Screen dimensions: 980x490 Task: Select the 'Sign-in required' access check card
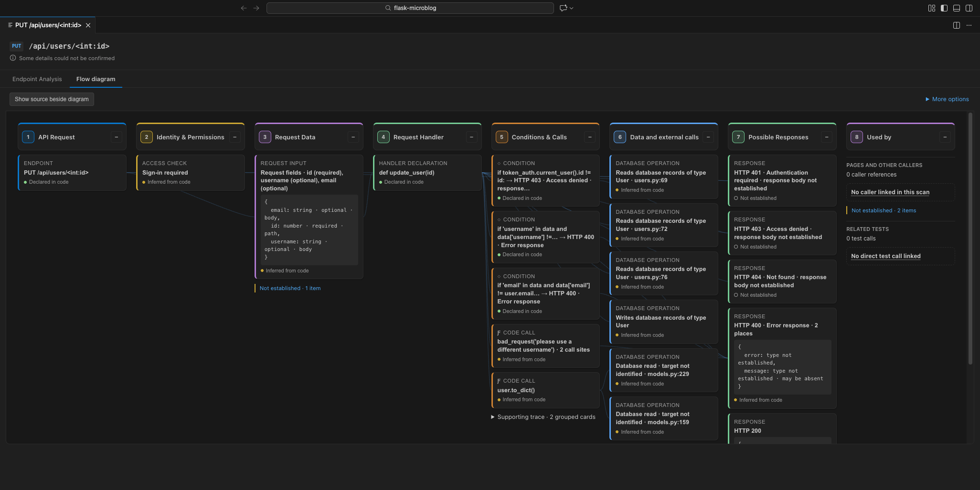[191, 172]
